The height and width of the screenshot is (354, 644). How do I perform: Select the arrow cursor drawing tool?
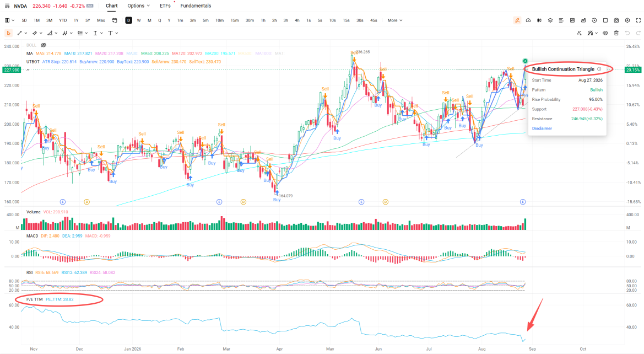tap(8, 33)
